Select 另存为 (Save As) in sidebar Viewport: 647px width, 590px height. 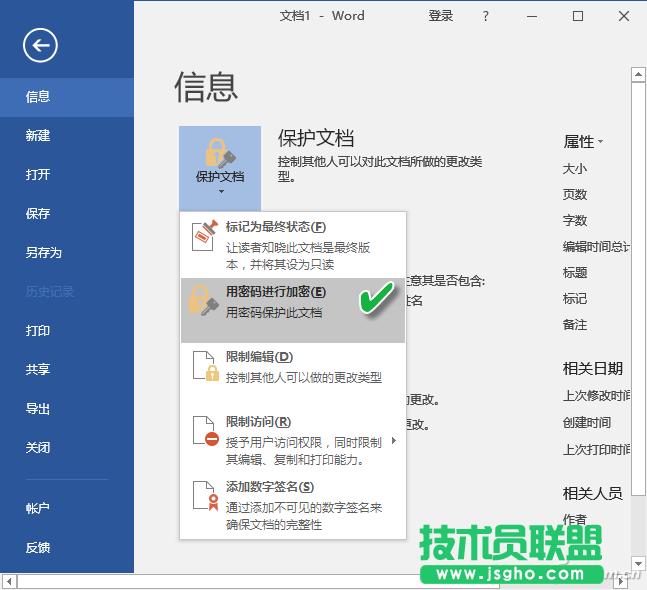click(x=44, y=253)
